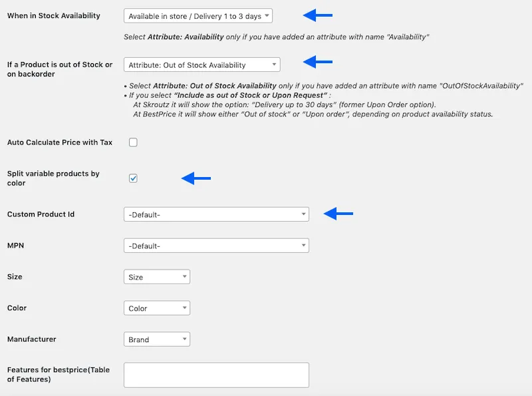This screenshot has height=396, width=532.
Task: Click the Split variable products by color label
Action: point(53,178)
